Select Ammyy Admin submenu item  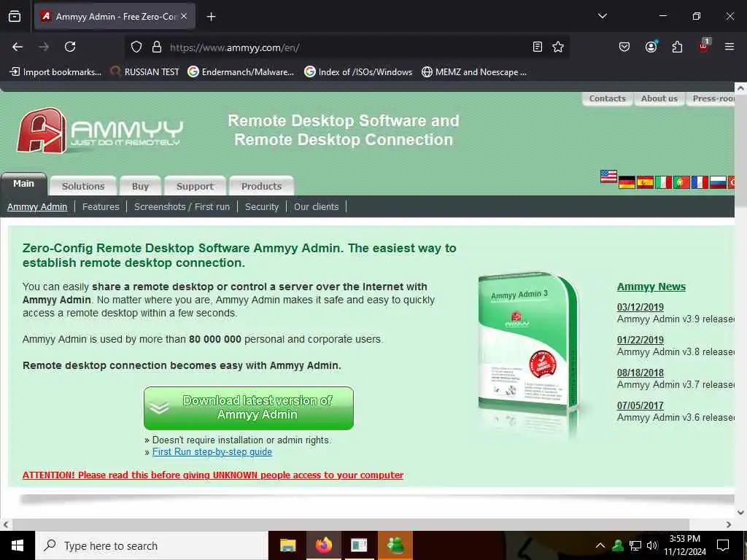pyautogui.click(x=37, y=206)
